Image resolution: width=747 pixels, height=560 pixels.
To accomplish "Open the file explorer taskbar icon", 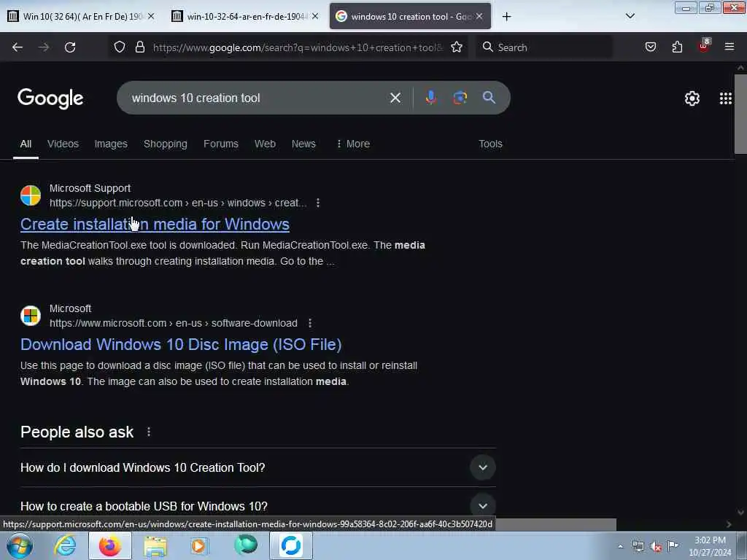I will (155, 546).
